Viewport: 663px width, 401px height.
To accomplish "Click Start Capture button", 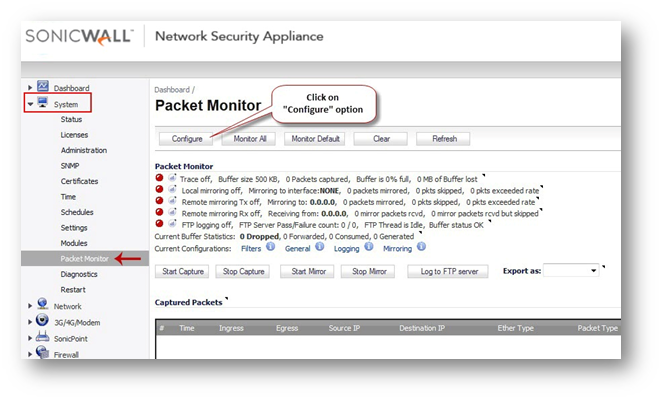I will click(x=183, y=271).
